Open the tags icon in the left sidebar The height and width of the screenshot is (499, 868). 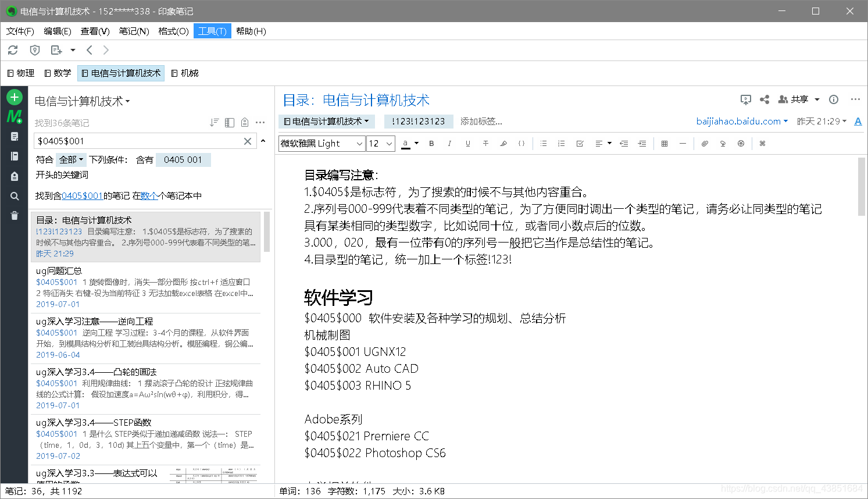coord(15,176)
